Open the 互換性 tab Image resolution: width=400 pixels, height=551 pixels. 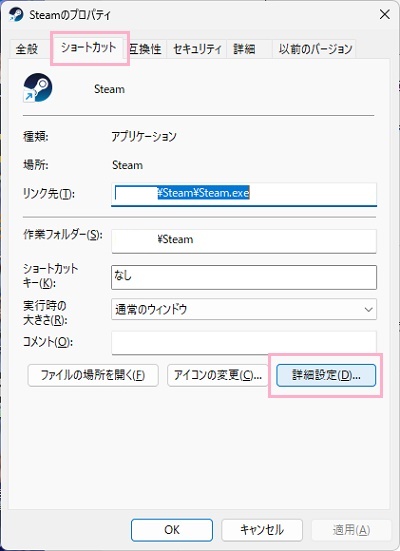pos(145,49)
